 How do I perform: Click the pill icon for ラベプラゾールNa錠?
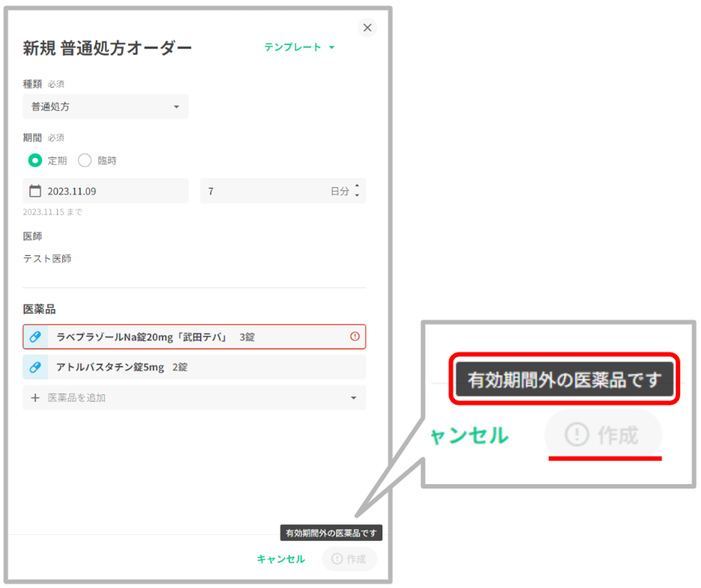point(35,337)
